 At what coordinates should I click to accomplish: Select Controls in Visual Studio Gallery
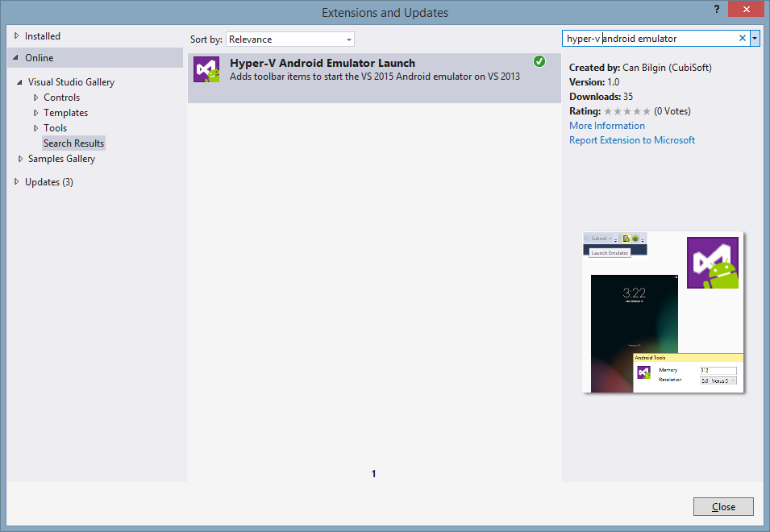coord(61,98)
